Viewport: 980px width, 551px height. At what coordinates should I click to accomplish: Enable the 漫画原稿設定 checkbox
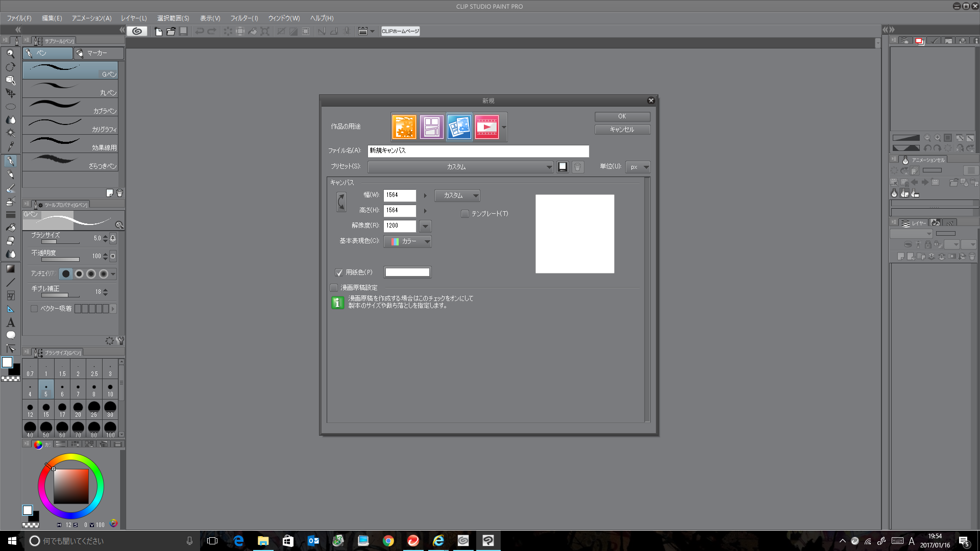click(x=334, y=288)
